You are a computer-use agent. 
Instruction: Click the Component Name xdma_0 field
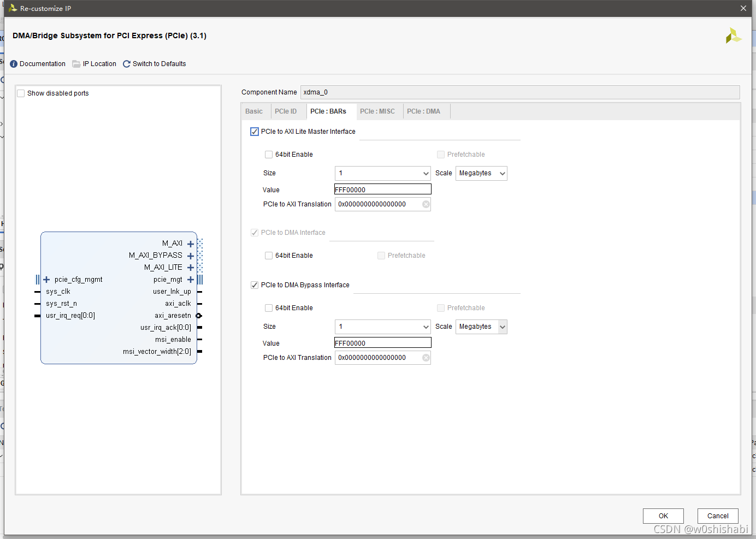coord(520,92)
